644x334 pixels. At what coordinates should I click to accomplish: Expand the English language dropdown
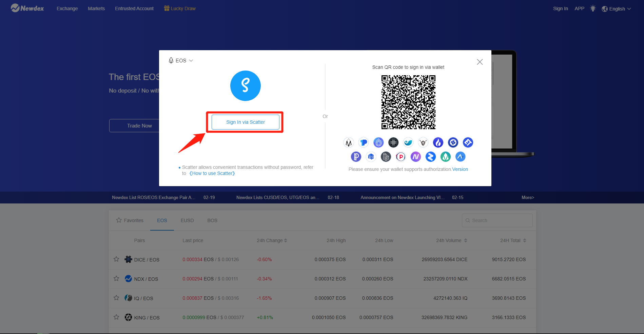[616, 9]
